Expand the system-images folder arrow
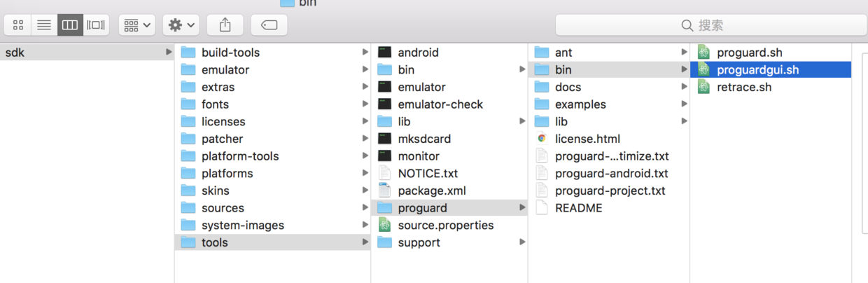 click(x=365, y=226)
